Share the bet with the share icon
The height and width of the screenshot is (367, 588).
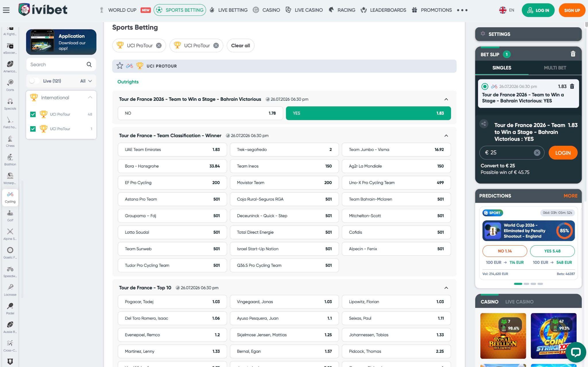(x=484, y=124)
